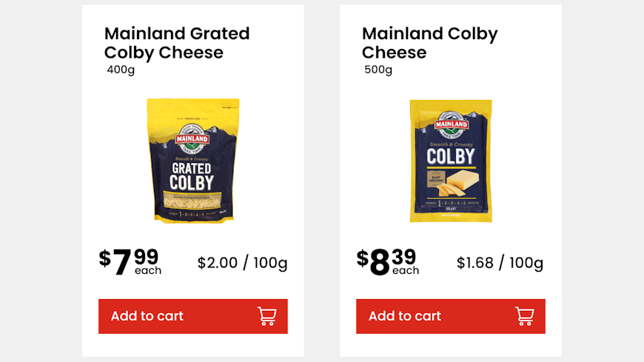Open the Mainland Colby Cheese product title
The image size is (644, 362).
pyautogui.click(x=429, y=43)
